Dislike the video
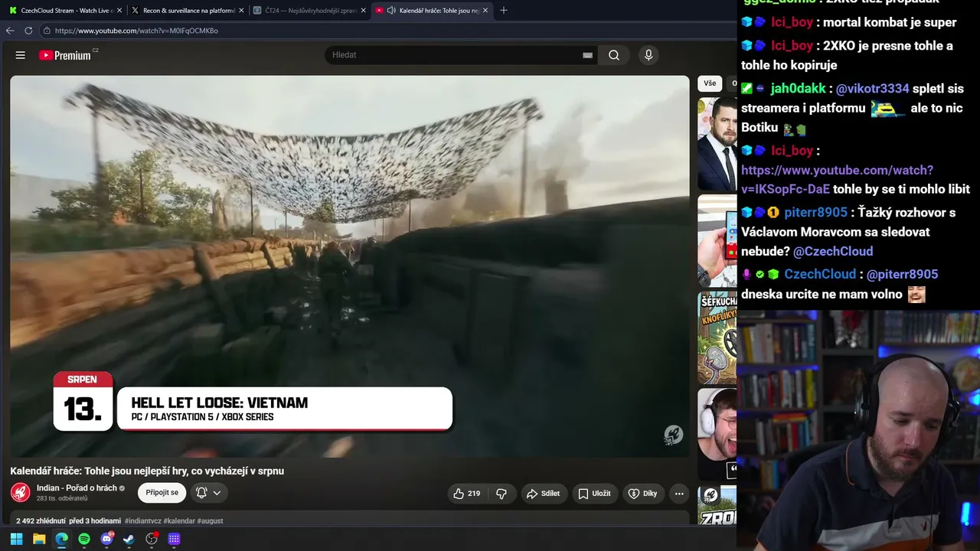The height and width of the screenshot is (551, 980). [x=501, y=494]
